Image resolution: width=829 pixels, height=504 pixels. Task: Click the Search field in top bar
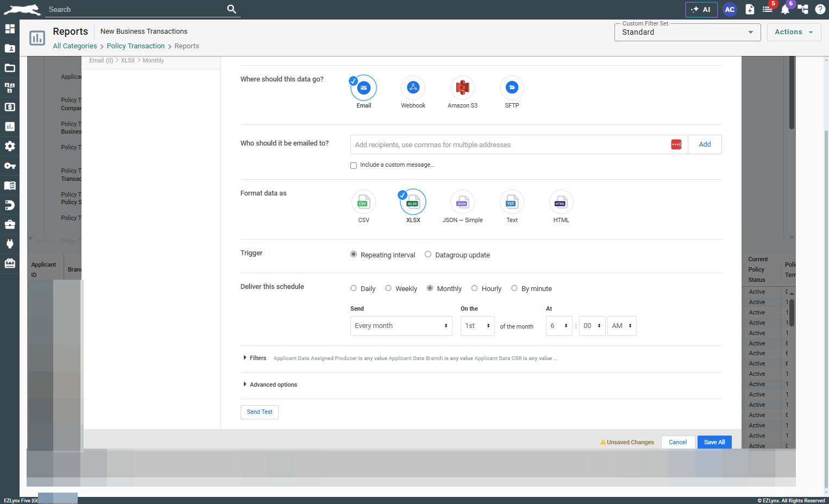coord(136,9)
